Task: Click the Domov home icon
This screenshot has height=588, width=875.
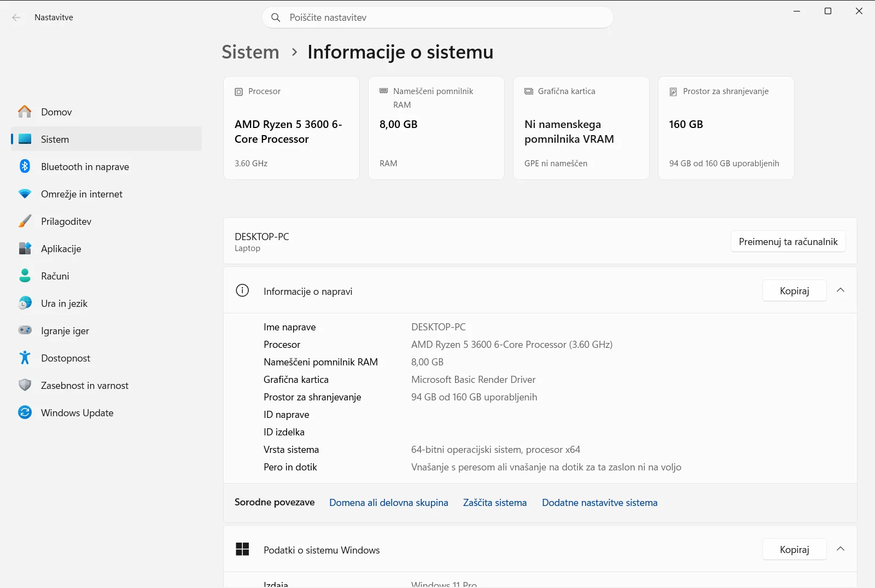Action: click(25, 112)
